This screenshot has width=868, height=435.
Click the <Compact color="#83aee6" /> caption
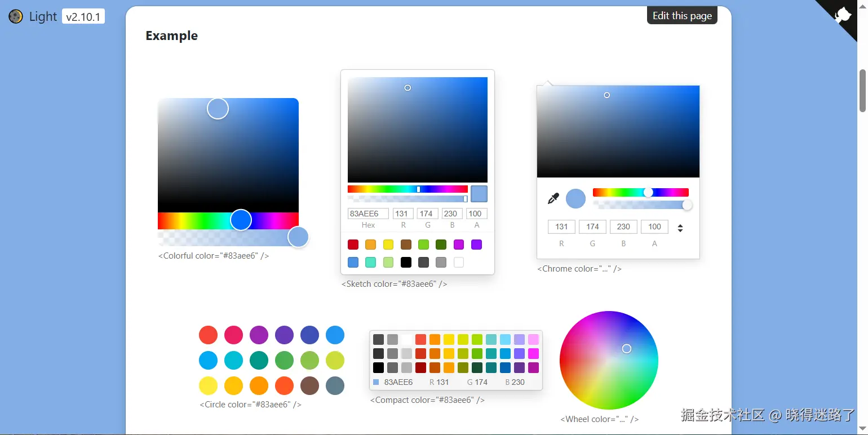427,400
